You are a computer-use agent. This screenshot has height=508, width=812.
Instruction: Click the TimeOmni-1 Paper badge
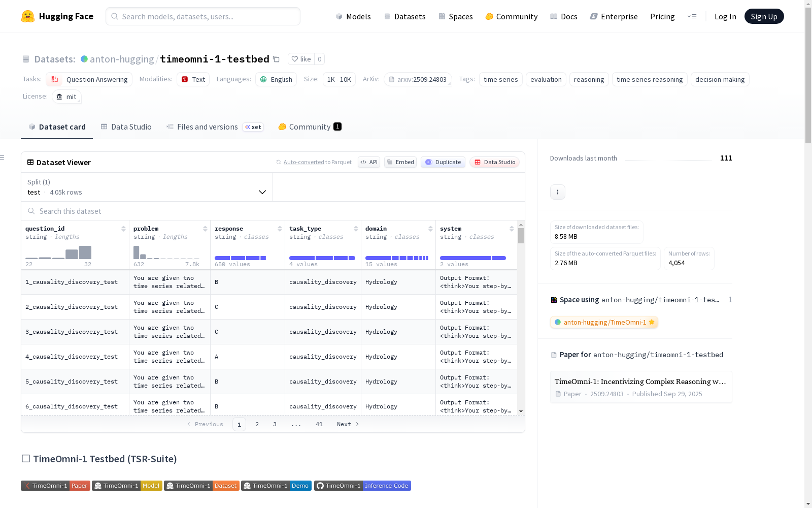click(x=55, y=486)
